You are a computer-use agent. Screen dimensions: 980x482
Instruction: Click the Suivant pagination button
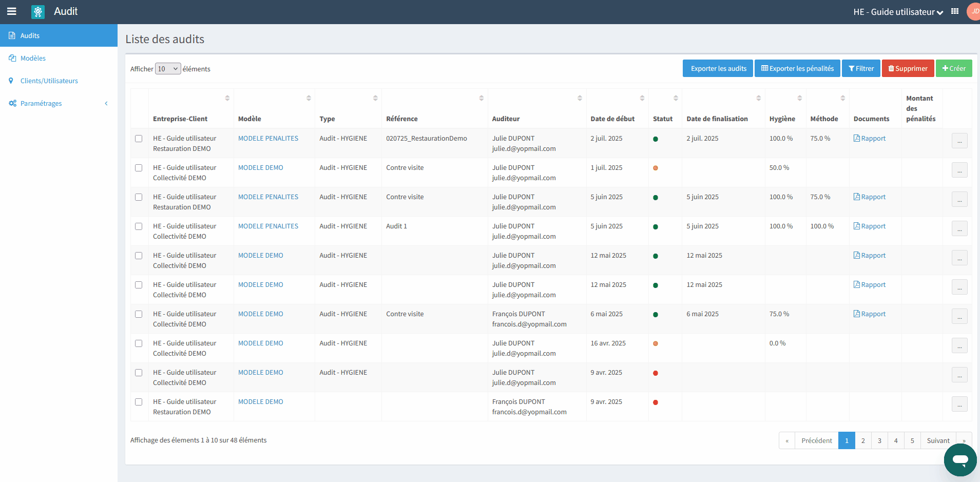(x=938, y=440)
